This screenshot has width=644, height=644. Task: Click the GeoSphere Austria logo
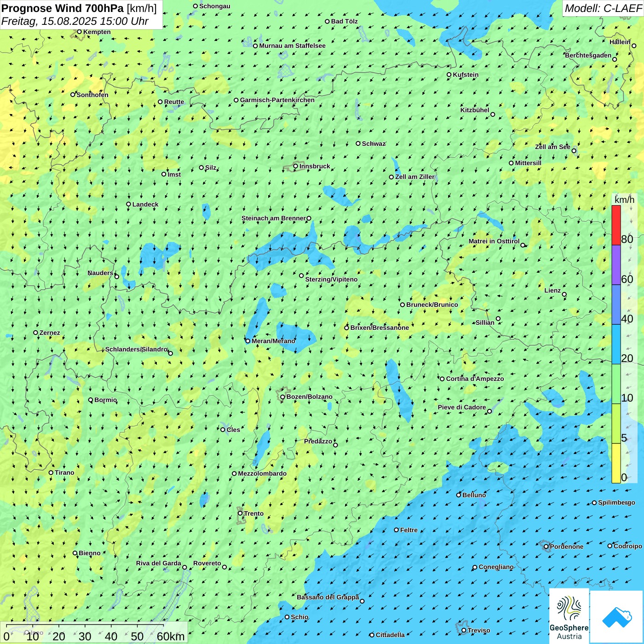(x=569, y=616)
